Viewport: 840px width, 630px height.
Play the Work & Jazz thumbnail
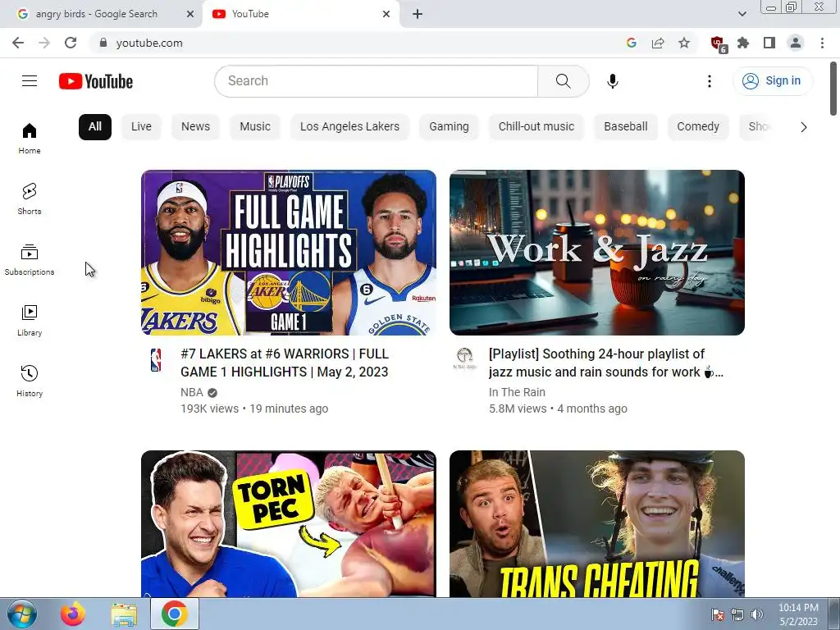(x=597, y=253)
